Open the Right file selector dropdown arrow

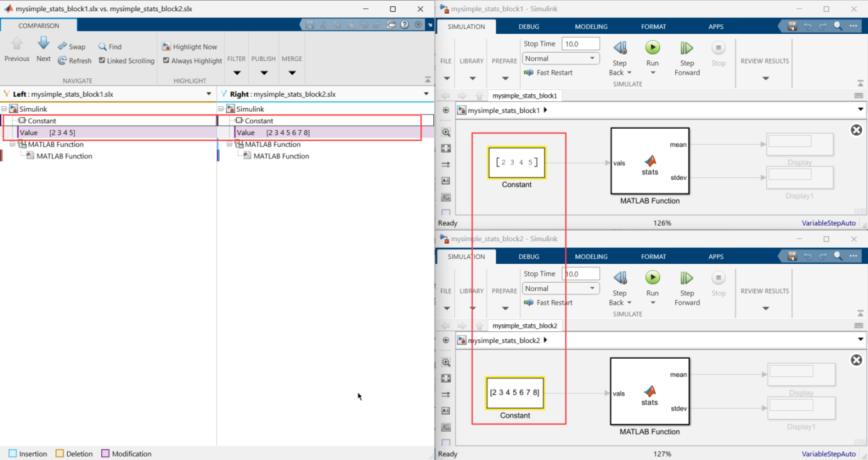pyautogui.click(x=426, y=94)
